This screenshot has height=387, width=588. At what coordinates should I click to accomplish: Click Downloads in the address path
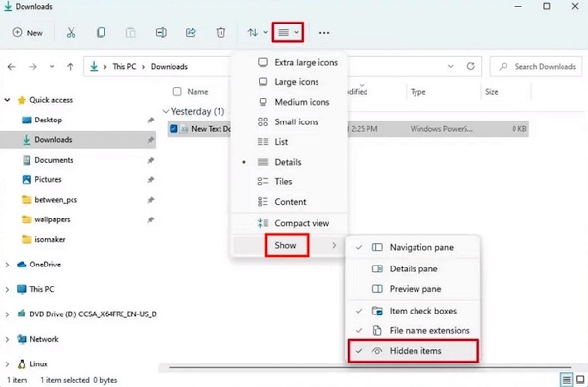pyautogui.click(x=170, y=67)
